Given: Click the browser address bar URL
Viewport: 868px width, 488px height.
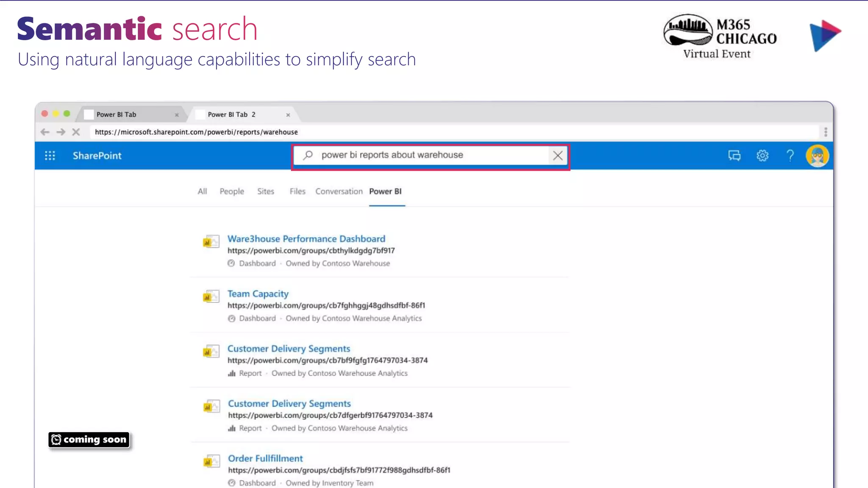Looking at the screenshot, I should tap(196, 132).
